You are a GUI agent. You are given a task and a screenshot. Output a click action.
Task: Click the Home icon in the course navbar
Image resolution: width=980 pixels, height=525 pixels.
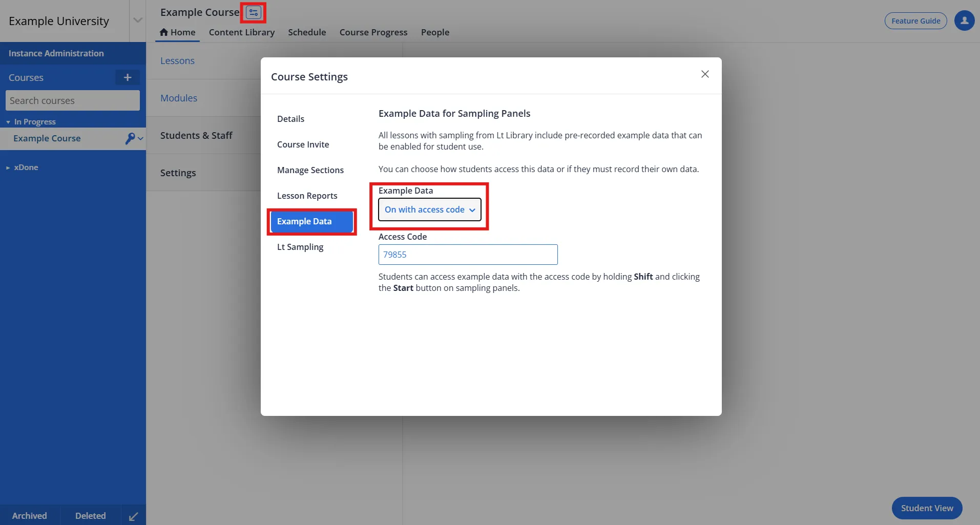(x=164, y=32)
